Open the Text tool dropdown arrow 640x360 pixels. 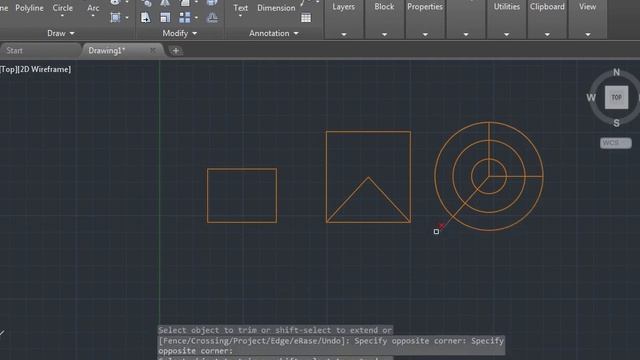click(x=240, y=16)
